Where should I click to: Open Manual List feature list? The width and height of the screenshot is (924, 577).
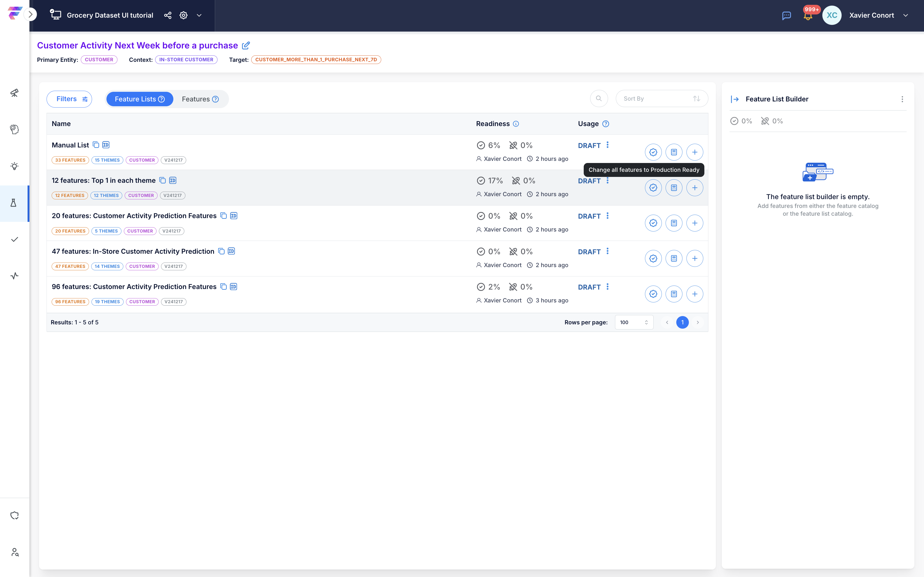70,145
